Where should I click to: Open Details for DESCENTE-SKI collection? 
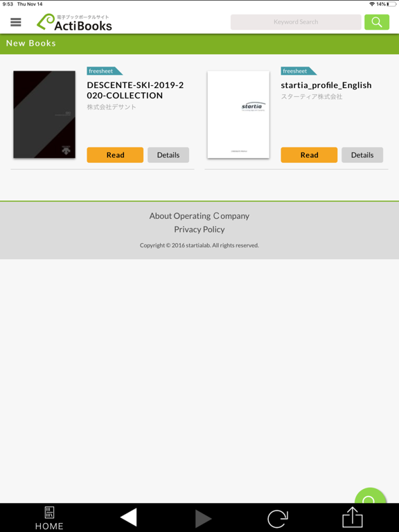[168, 155]
